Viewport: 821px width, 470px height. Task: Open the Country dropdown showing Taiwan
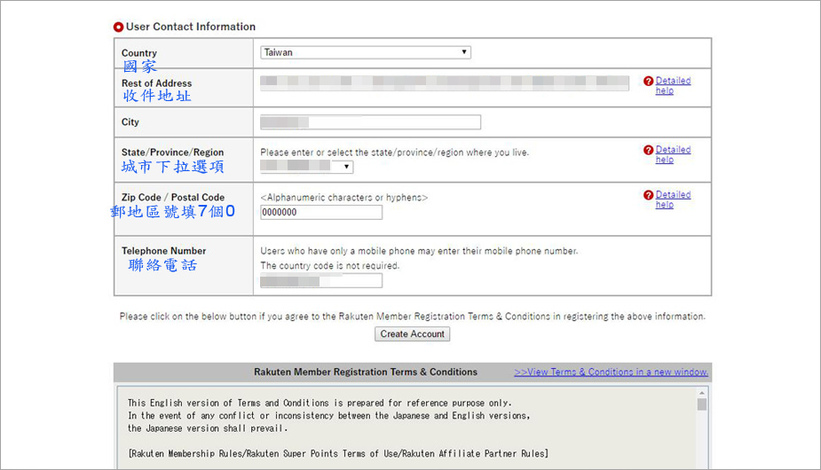point(365,52)
